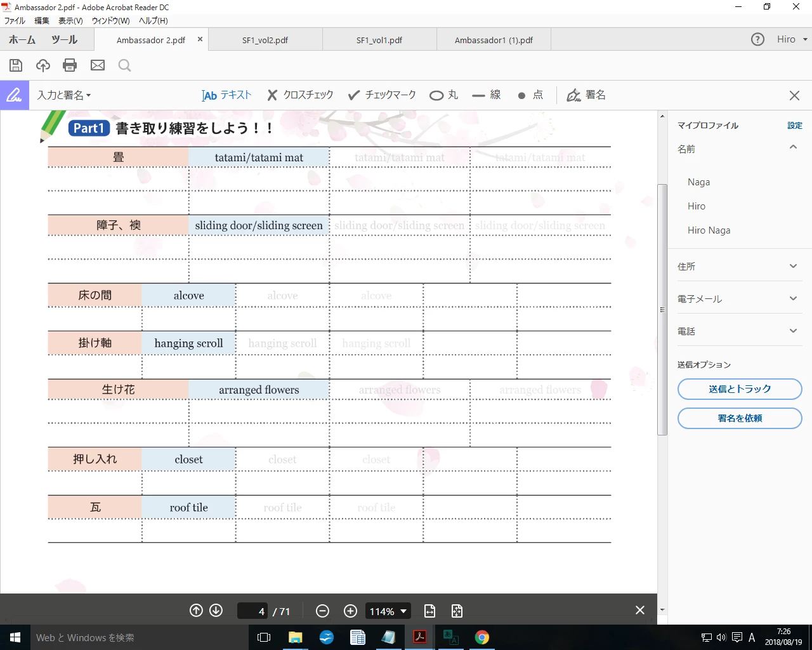Screen dimensions: 812x650
Task: Open the Help question mark icon
Action: (x=757, y=39)
